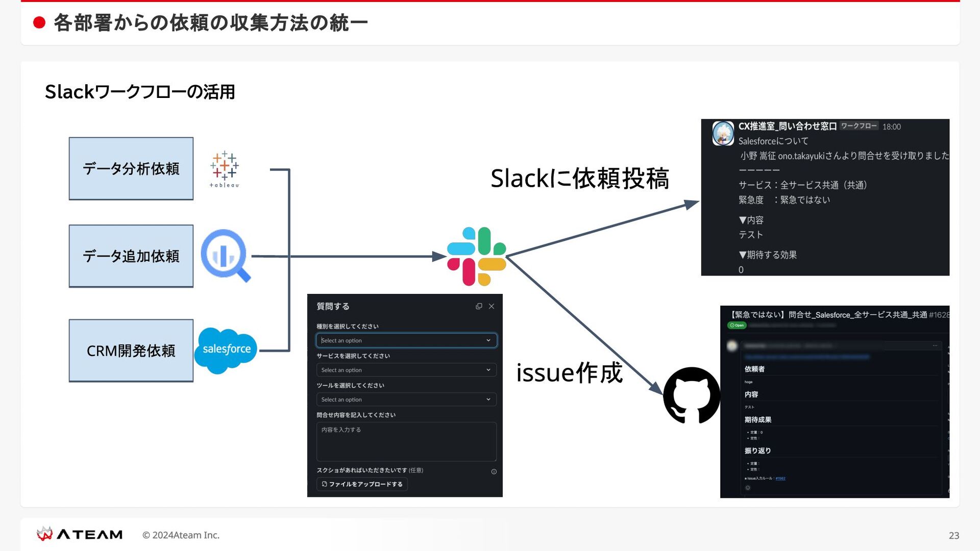Click the emoji reaction smiley on GitHub issue
Screen dimensions: 980x551
click(x=748, y=488)
